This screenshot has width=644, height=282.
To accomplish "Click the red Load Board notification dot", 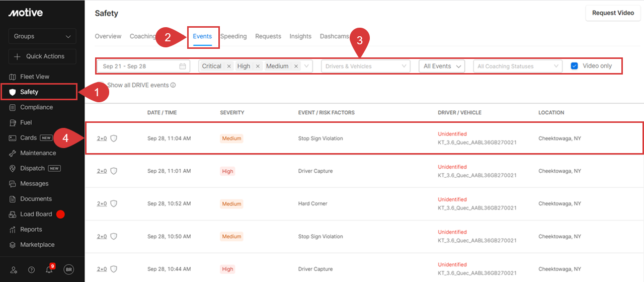I will 60,215.
